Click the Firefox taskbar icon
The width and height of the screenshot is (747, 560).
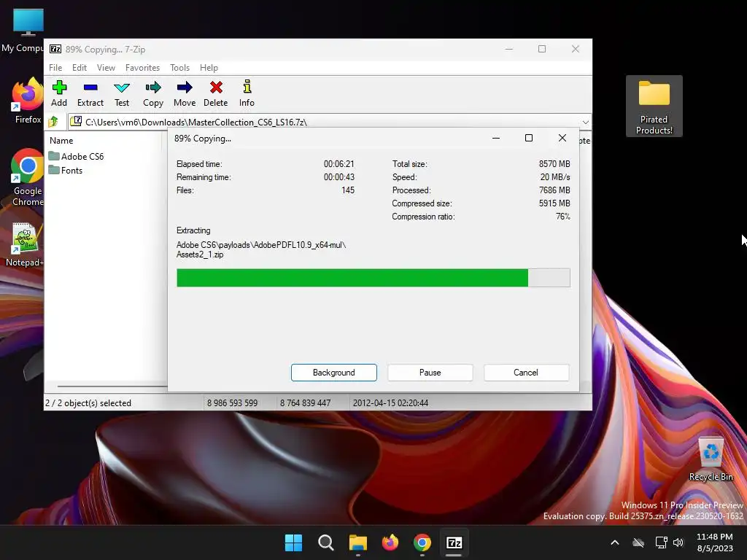[390, 542]
